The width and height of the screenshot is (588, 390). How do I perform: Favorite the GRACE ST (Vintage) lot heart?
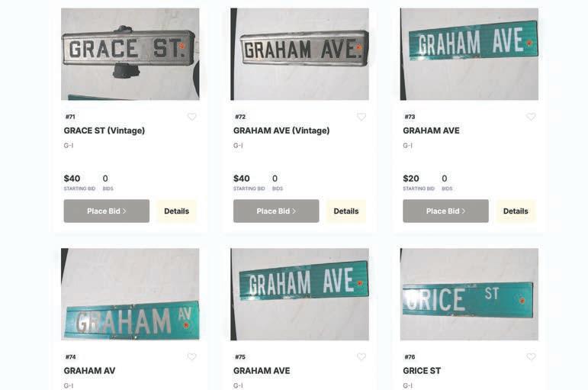coord(192,117)
